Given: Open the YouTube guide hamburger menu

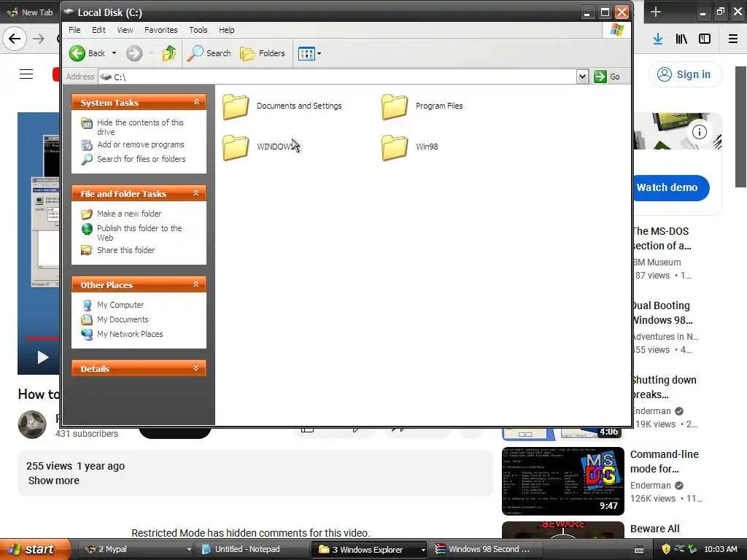Looking at the screenshot, I should 26,74.
